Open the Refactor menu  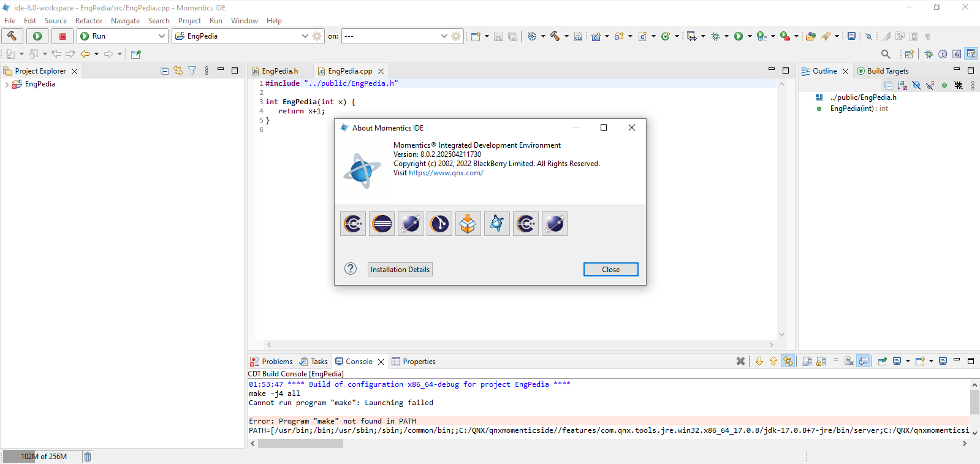point(89,21)
